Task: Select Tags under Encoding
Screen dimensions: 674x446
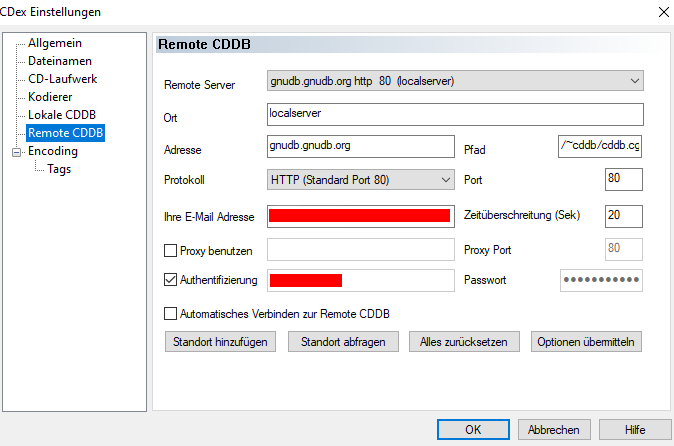Action: (x=59, y=169)
